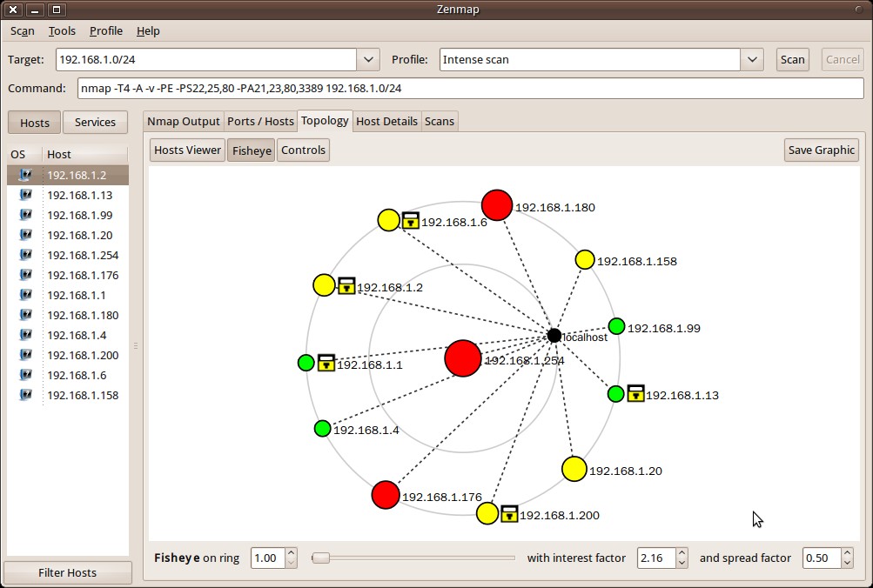Open the Profile menu
This screenshot has height=588, width=873.
coord(106,31)
